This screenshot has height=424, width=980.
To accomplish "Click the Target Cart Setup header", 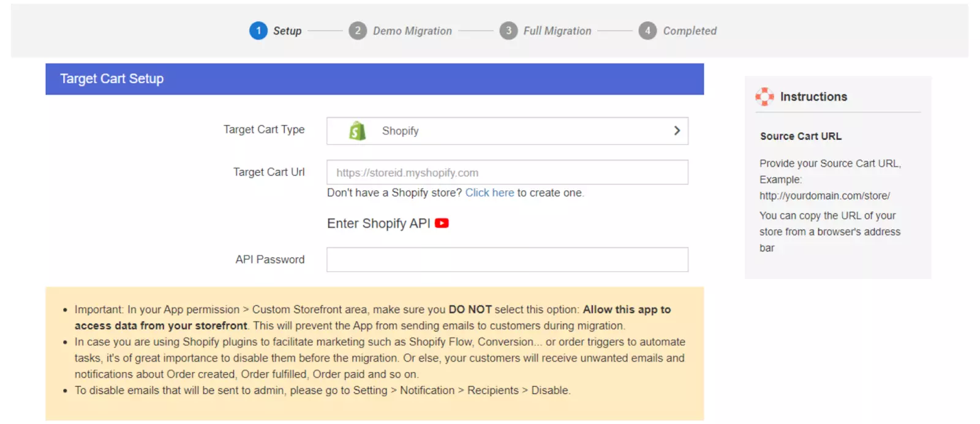I will [x=375, y=79].
